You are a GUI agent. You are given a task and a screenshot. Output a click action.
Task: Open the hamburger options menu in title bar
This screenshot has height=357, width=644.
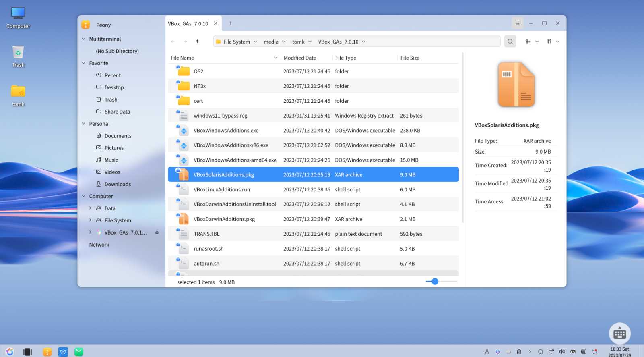pyautogui.click(x=518, y=23)
